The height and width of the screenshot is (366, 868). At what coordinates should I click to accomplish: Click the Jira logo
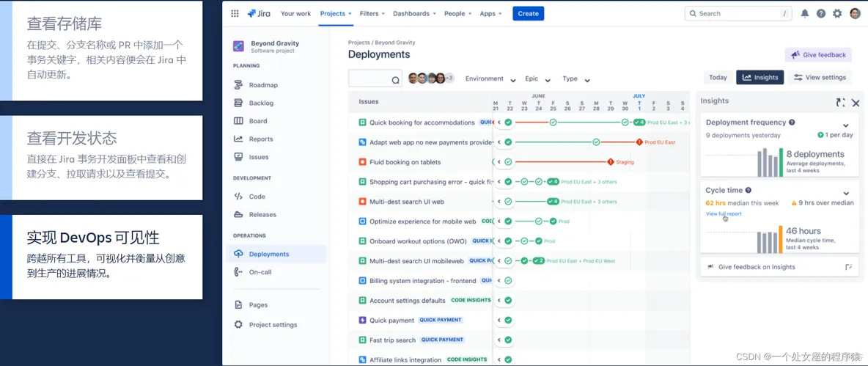259,13
